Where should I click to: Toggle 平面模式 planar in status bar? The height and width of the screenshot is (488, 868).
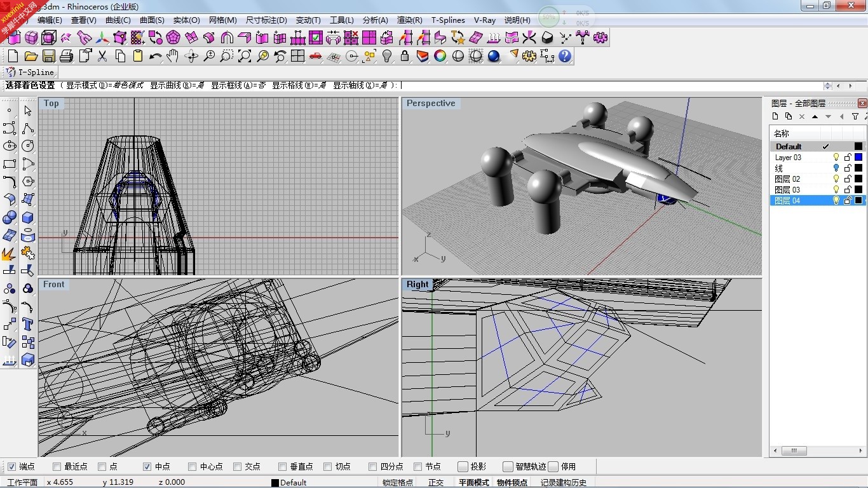pos(474,482)
